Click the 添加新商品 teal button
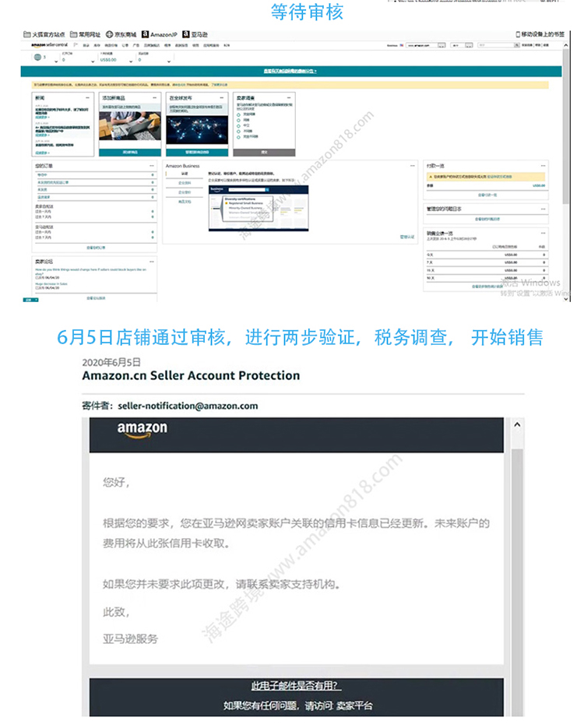This screenshot has width=584, height=728. [x=130, y=153]
